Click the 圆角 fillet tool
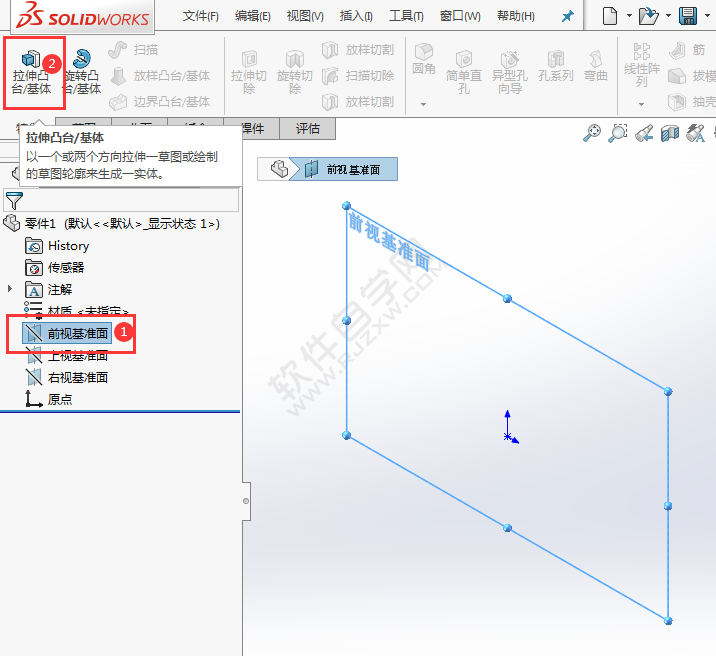The height and width of the screenshot is (656, 716). [424, 59]
